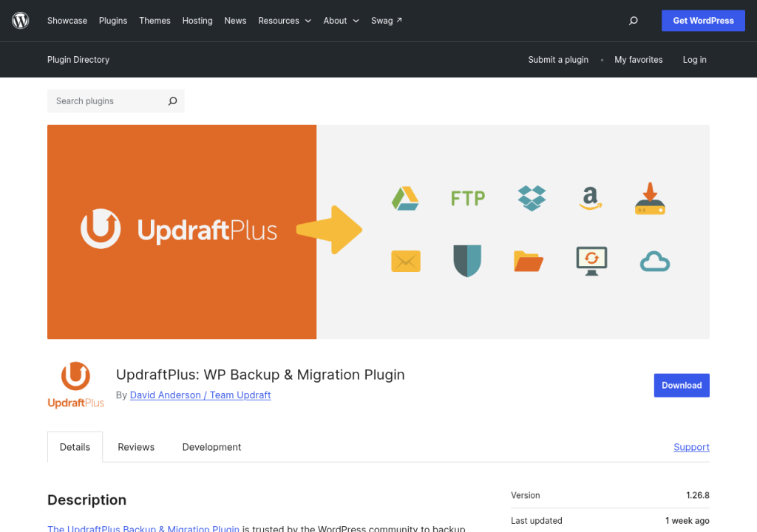Click the version number 1.26.8

tap(698, 495)
